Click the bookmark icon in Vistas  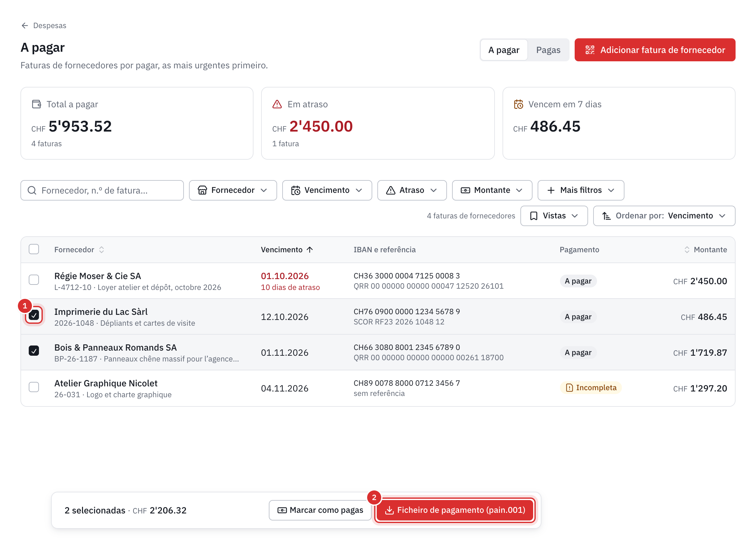click(x=534, y=216)
